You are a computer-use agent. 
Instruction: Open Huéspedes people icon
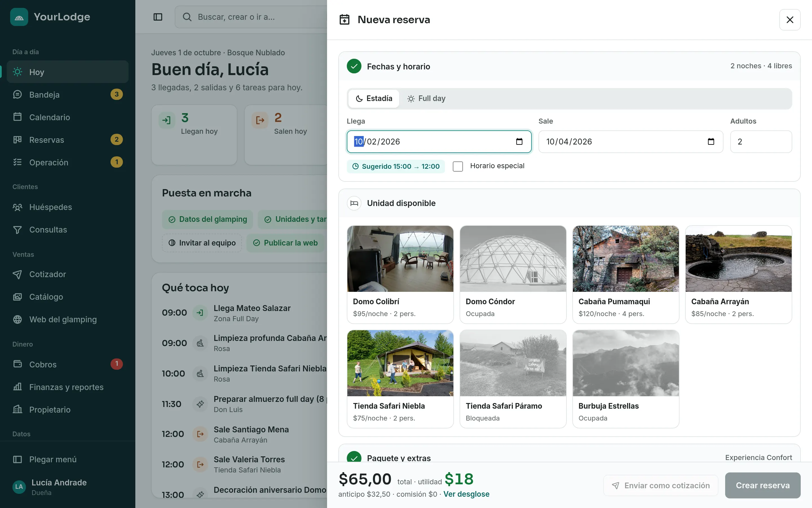click(x=17, y=207)
